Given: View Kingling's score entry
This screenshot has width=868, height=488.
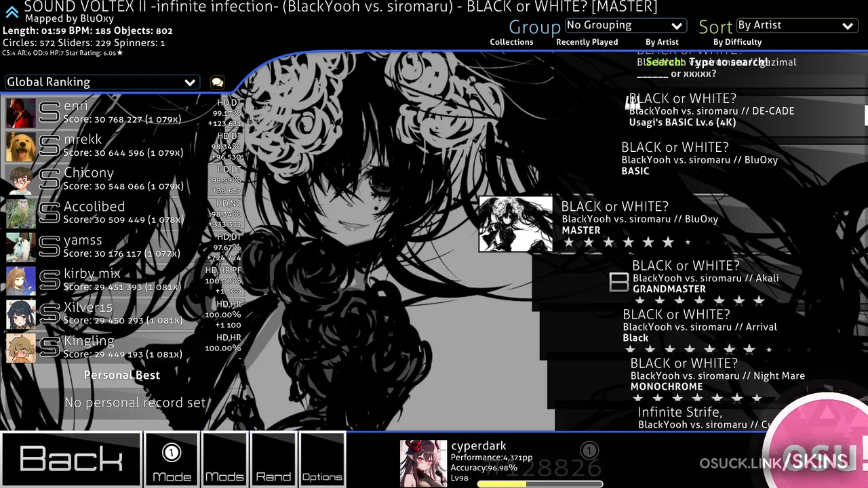Looking at the screenshot, I should pos(123,347).
